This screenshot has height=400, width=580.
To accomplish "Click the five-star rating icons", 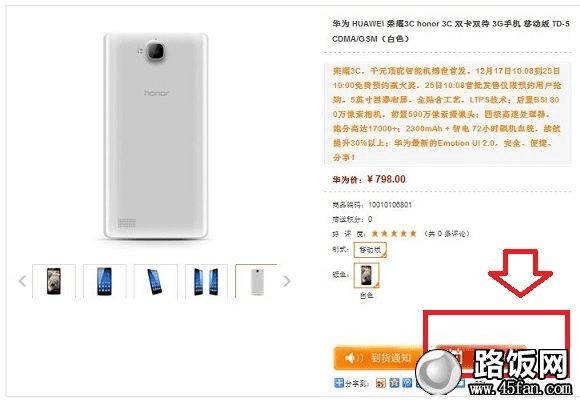I will click(394, 233).
